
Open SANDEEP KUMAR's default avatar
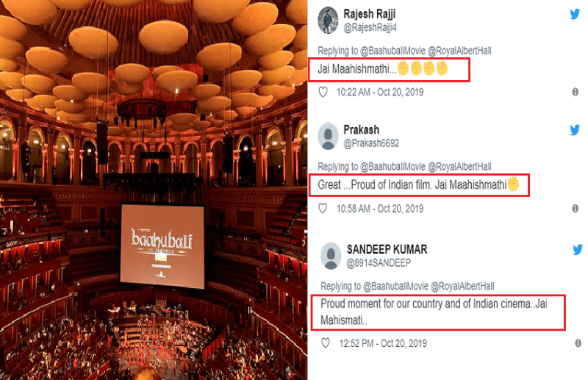click(x=331, y=256)
